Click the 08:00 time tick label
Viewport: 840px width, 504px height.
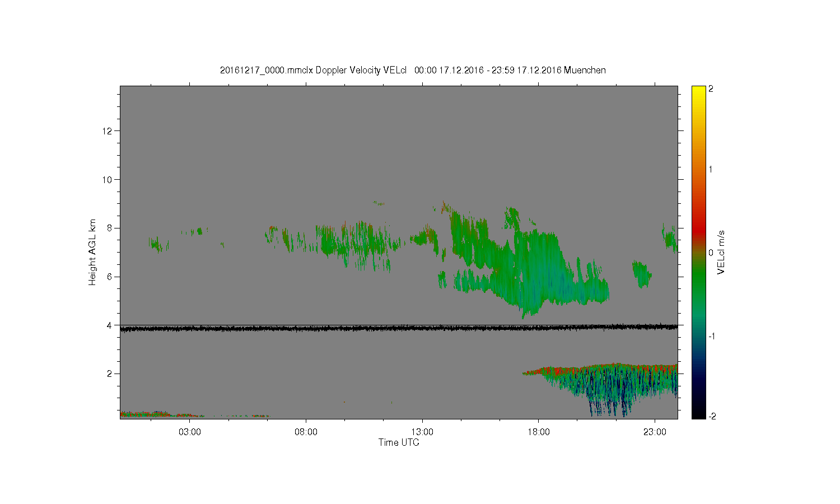[x=306, y=432]
